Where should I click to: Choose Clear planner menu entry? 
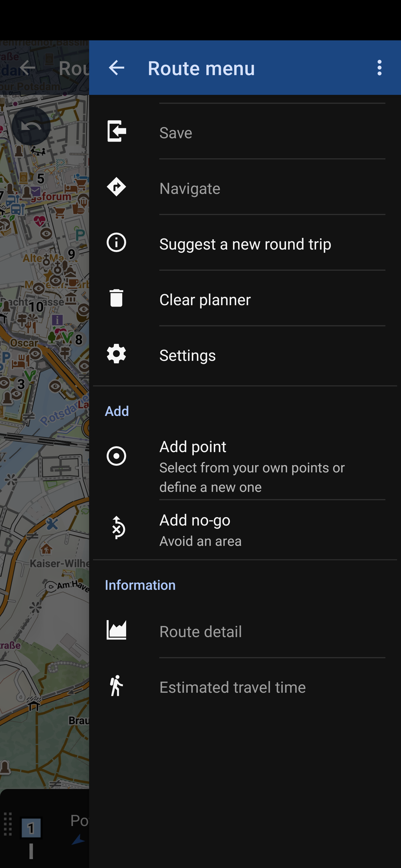click(205, 300)
